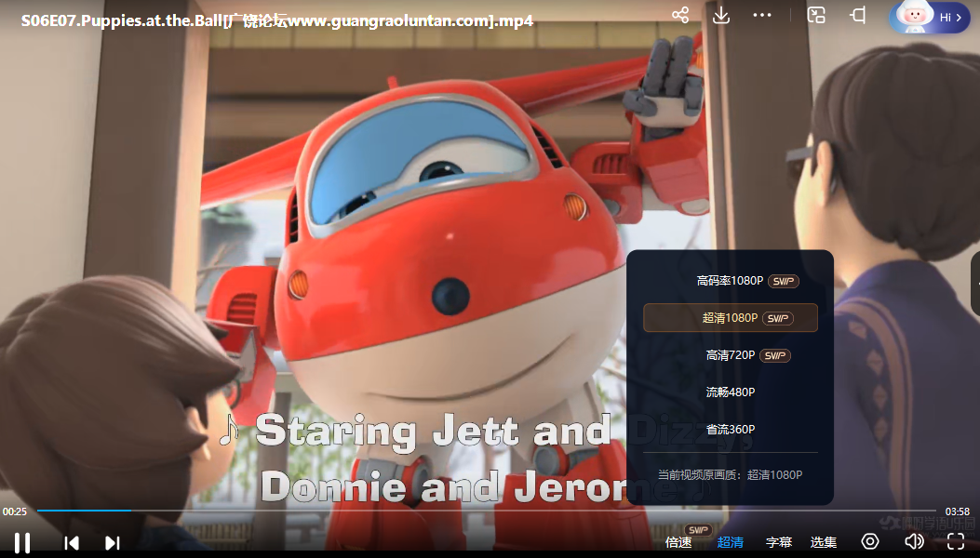Open the 选集 episode list
Screen dimensions: 980x558
pyautogui.click(x=823, y=542)
